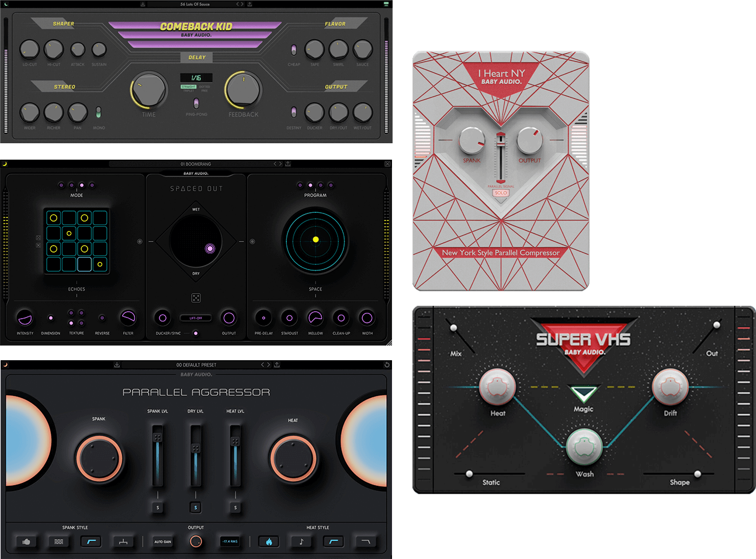Select the Dotted delay timing option
Image resolution: width=756 pixels, height=559 pixels.
(x=204, y=87)
